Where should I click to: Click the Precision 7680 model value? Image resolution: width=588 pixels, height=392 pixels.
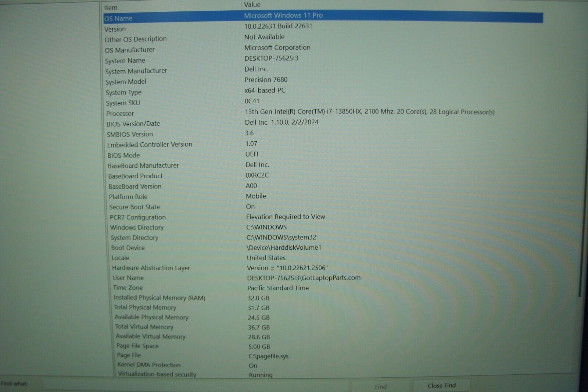click(266, 79)
